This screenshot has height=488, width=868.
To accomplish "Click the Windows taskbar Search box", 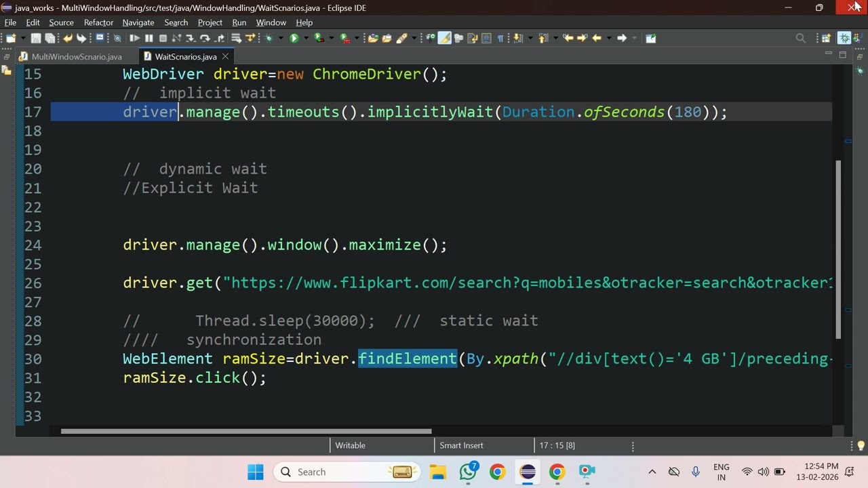I will 348,472.
